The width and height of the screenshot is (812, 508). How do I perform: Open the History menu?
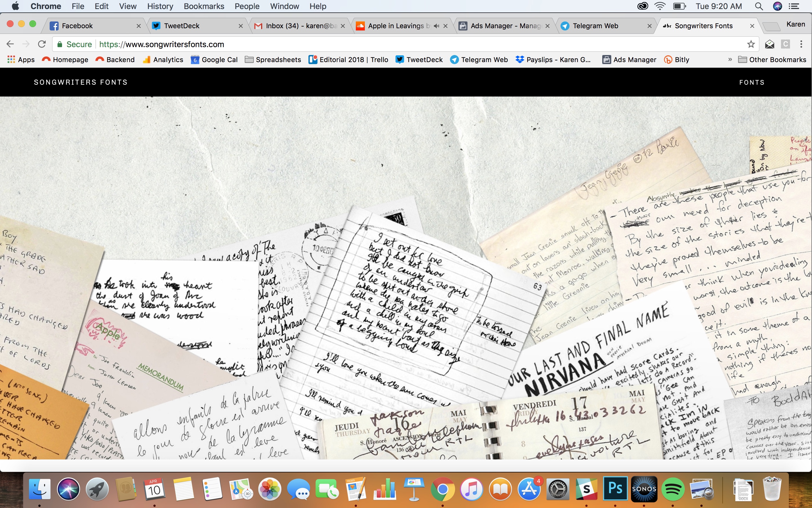point(160,6)
